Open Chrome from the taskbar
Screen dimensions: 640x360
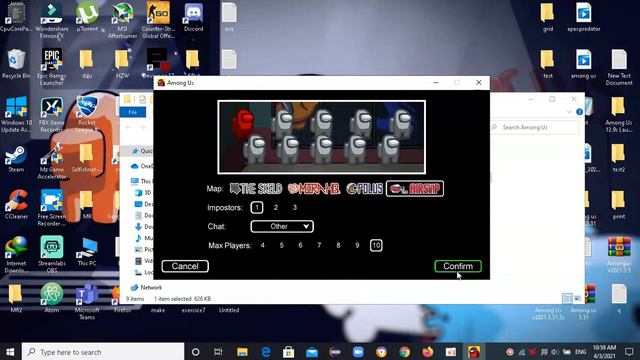[404, 352]
